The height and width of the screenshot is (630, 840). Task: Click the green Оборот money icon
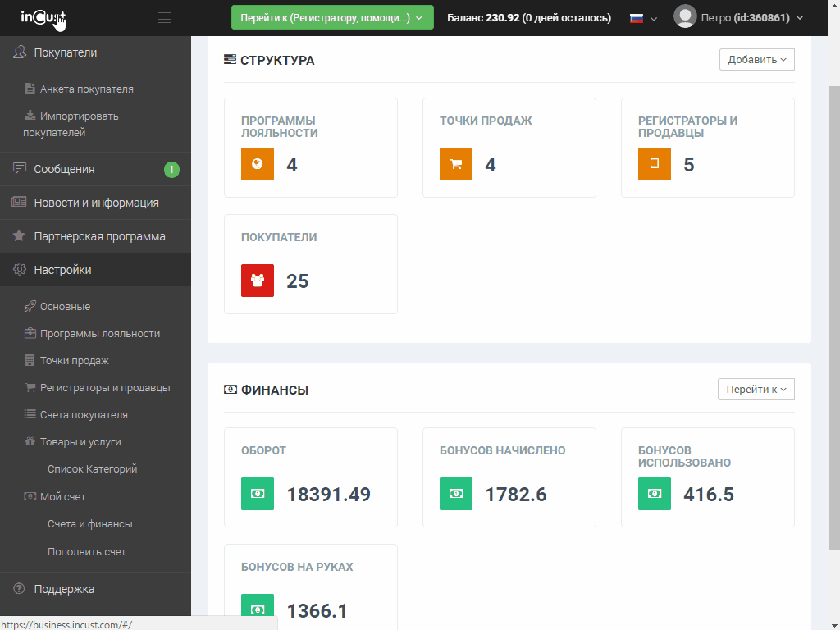pos(257,494)
